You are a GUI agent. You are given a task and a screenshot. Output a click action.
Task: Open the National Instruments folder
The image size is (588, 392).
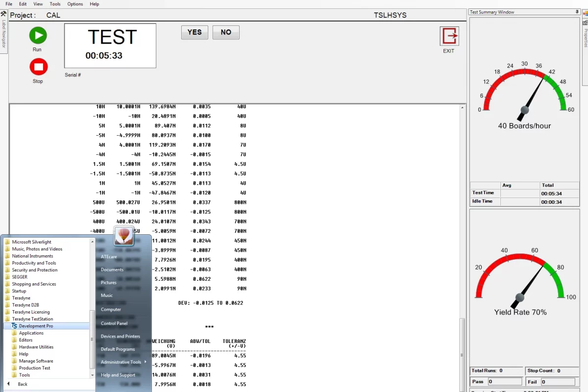[32, 256]
